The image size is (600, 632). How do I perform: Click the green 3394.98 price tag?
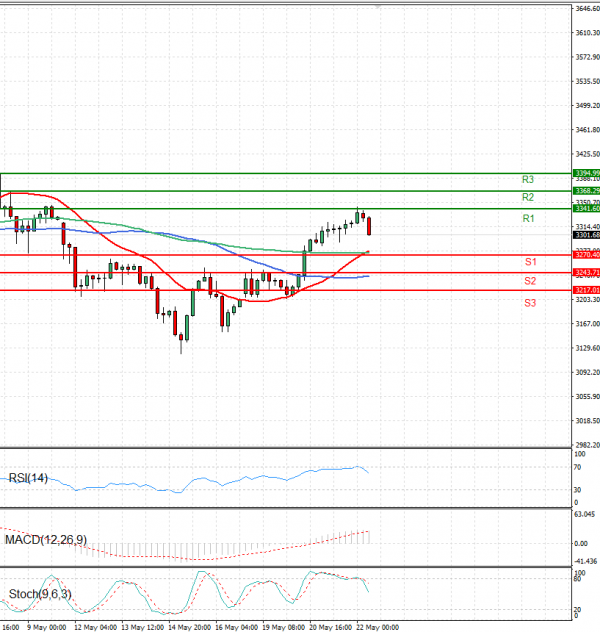(585, 173)
